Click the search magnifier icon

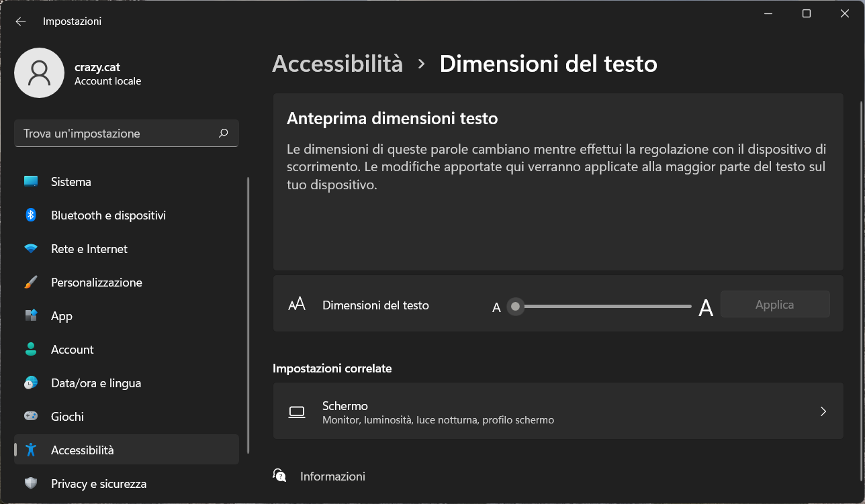coord(224,133)
